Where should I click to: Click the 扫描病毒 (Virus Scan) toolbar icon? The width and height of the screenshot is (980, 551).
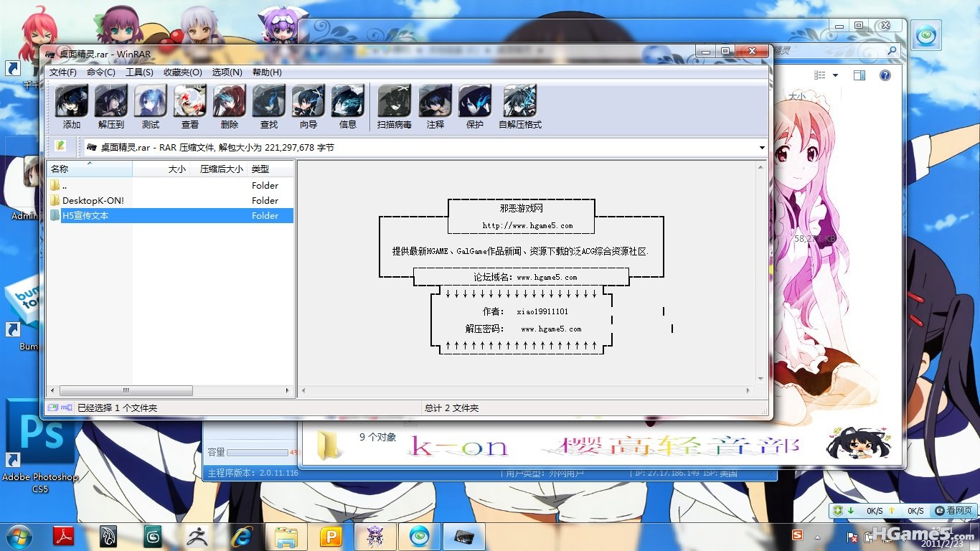[x=395, y=107]
